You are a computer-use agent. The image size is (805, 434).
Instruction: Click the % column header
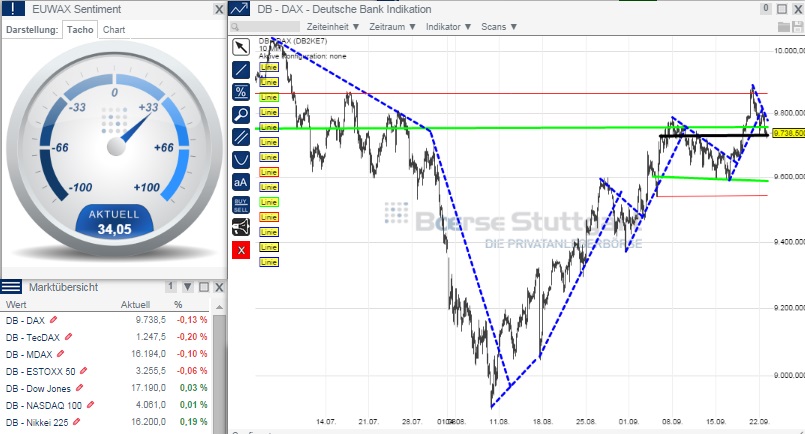tap(178, 305)
